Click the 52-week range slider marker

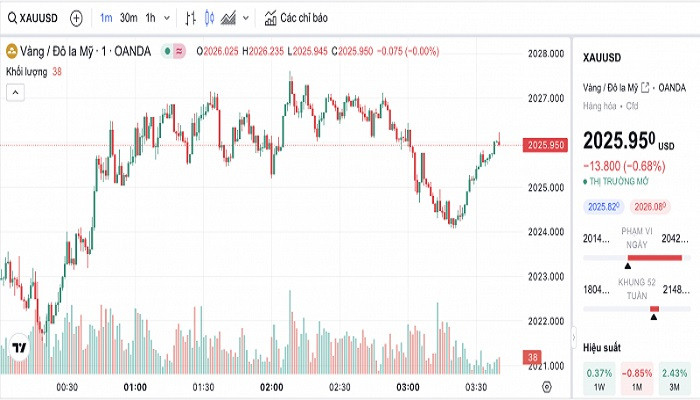654,317
